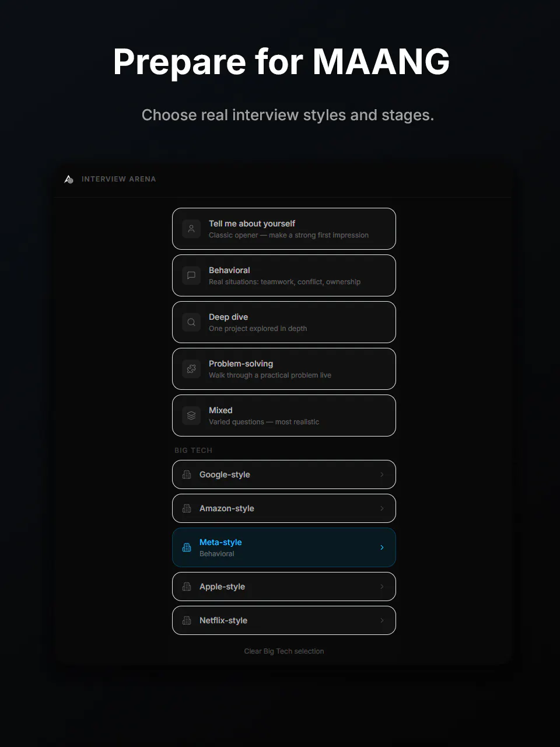Click 'Real situations: teamwork, conflict, ownership' text
The width and height of the screenshot is (560, 747).
pyautogui.click(x=285, y=282)
